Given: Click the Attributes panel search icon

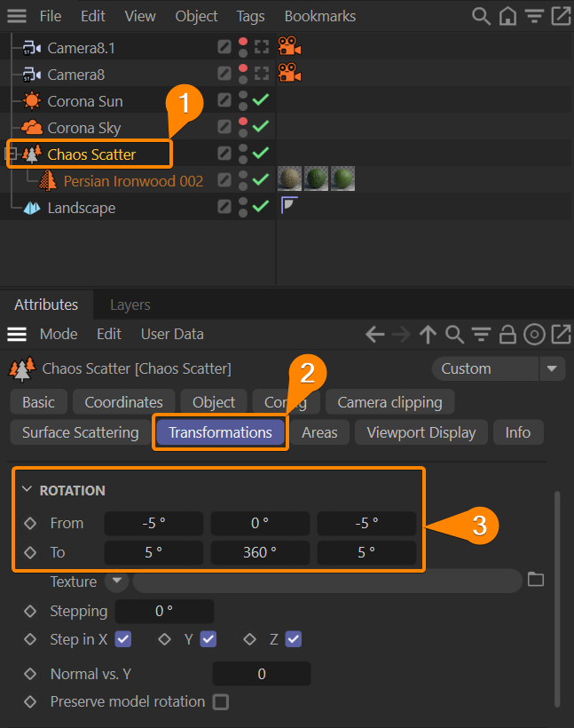Looking at the screenshot, I should pos(455,335).
